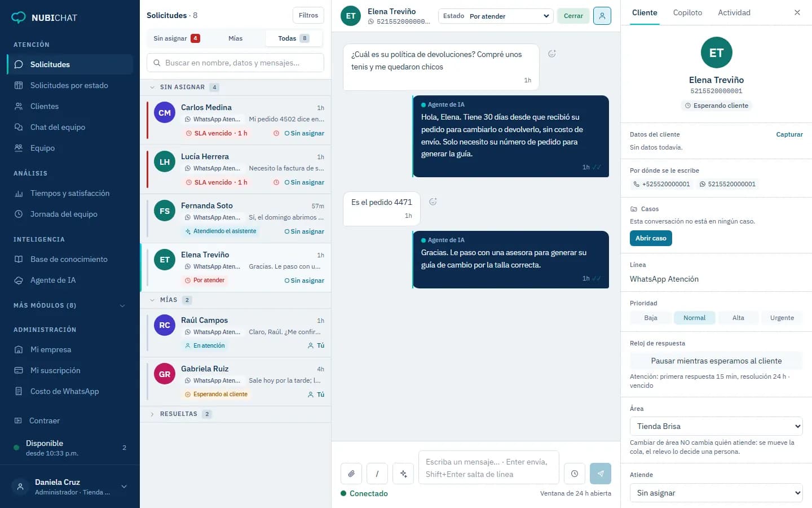The image size is (812, 508).
Task: Expand Más módulos (8) section
Action: tap(70, 305)
